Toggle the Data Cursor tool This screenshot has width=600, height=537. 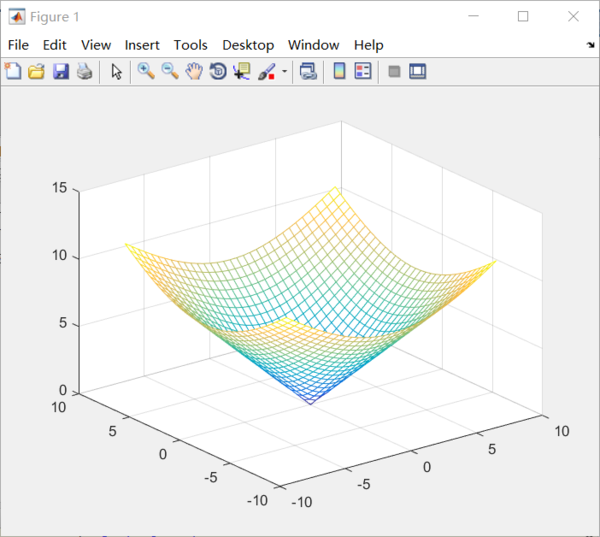242,71
